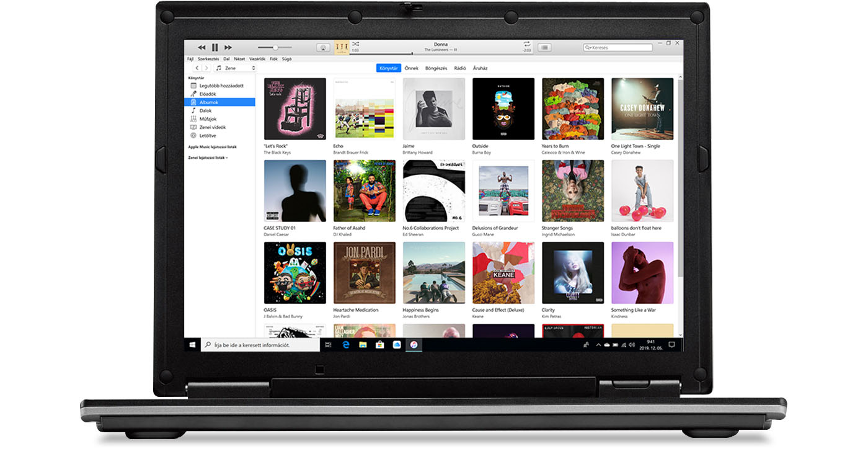This screenshot has height=449, width=868.
Task: Click the Cause and Effect (Deluxe) title
Action: pyautogui.click(x=498, y=310)
